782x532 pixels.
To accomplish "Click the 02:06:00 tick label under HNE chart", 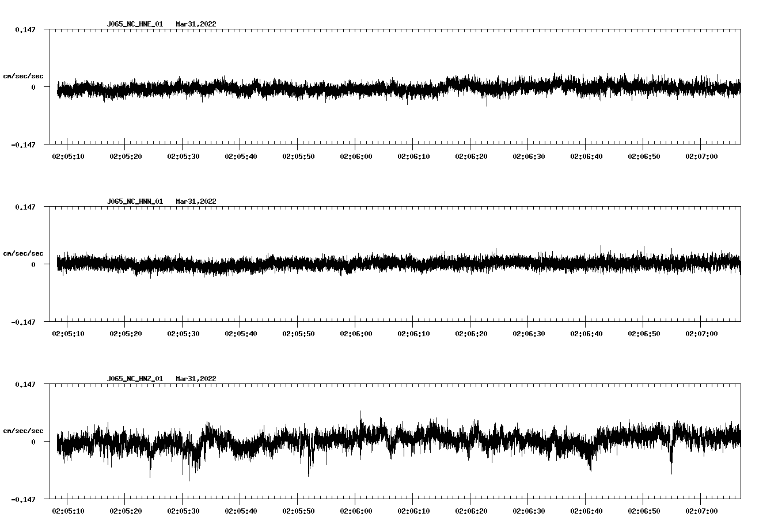I will click(356, 157).
